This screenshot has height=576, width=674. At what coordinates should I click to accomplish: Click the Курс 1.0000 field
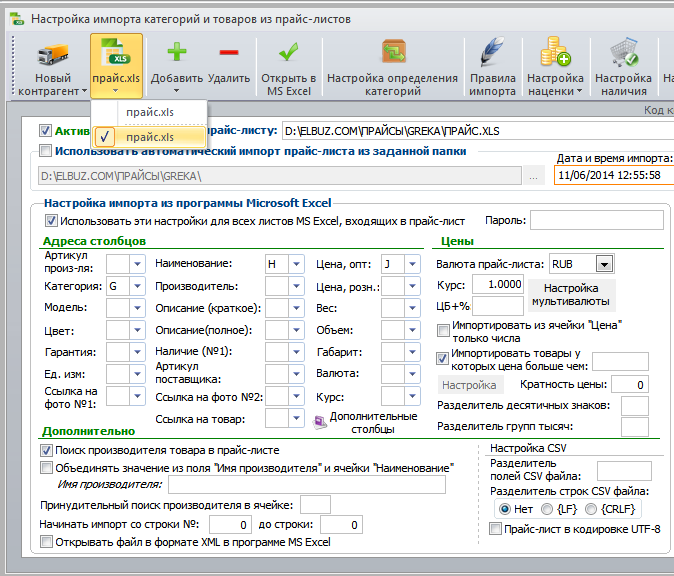tap(498, 284)
